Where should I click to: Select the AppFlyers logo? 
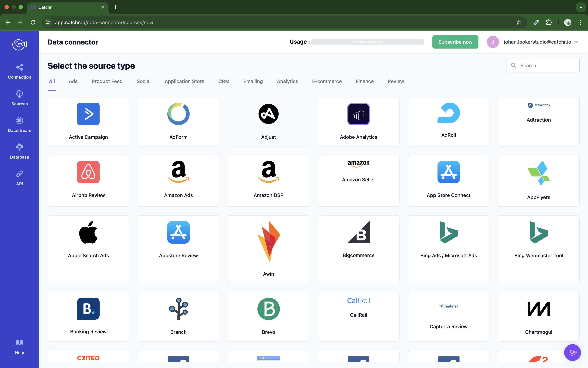tap(539, 173)
